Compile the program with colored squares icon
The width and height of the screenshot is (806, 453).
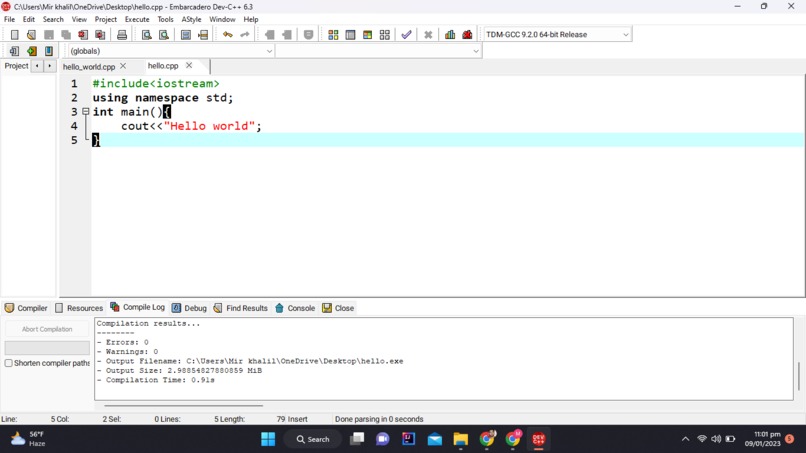click(x=333, y=34)
